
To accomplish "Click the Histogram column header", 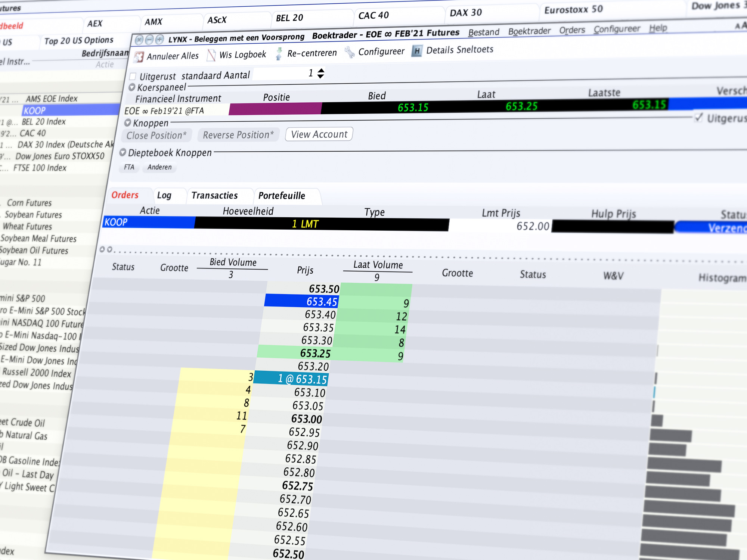I will 722,278.
